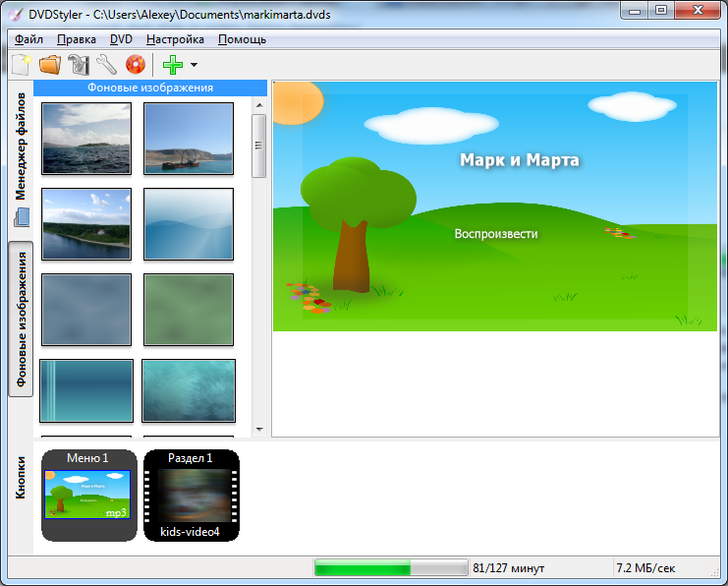
Task: Click the disc capacity progress bar
Action: pyautogui.click(x=391, y=568)
